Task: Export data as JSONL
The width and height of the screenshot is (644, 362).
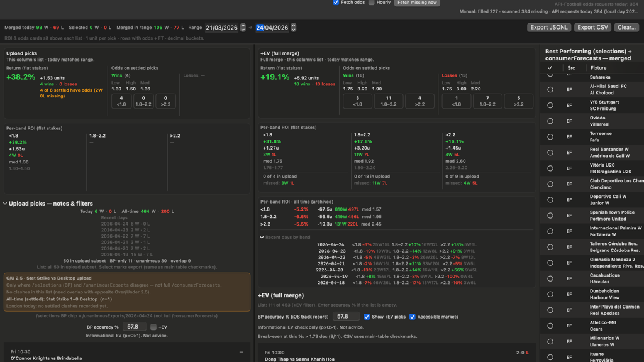Action: (x=548, y=28)
